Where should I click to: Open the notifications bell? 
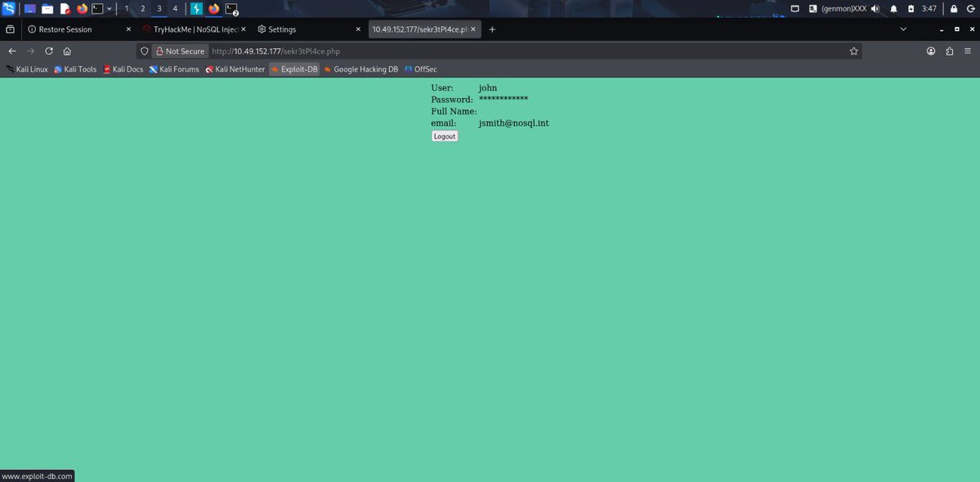coord(893,9)
